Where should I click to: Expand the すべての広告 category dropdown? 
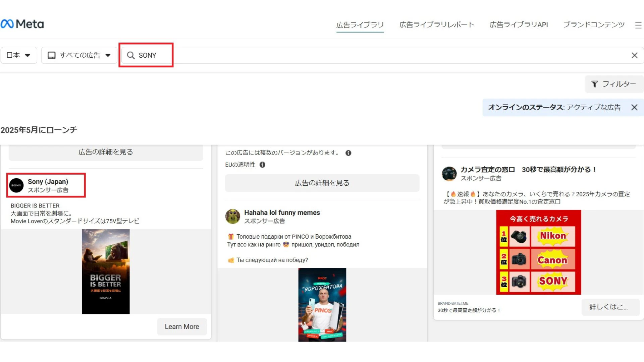79,55
